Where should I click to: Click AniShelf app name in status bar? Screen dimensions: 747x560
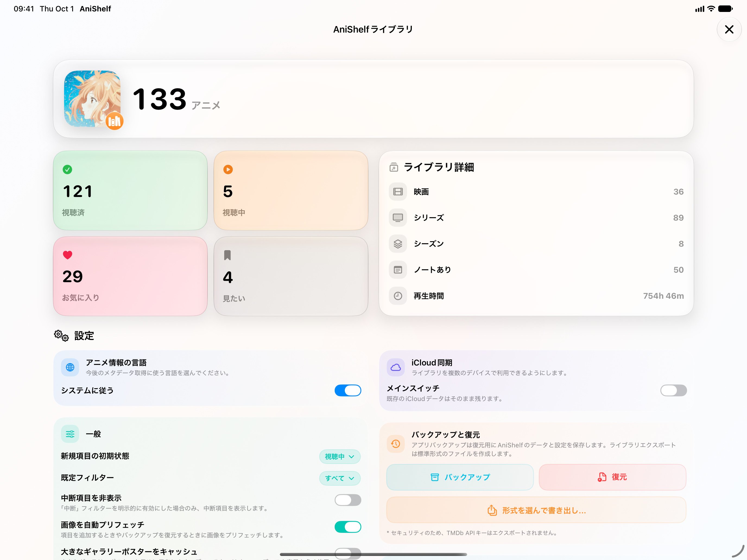tap(95, 9)
